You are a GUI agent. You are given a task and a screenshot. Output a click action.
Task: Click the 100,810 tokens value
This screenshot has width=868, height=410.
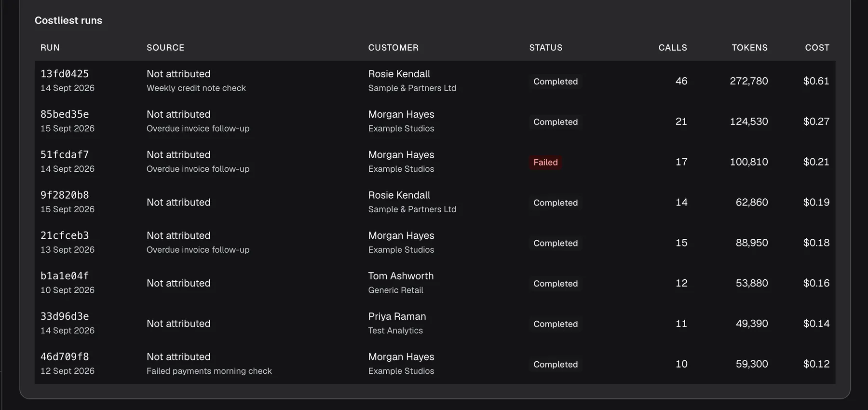749,162
